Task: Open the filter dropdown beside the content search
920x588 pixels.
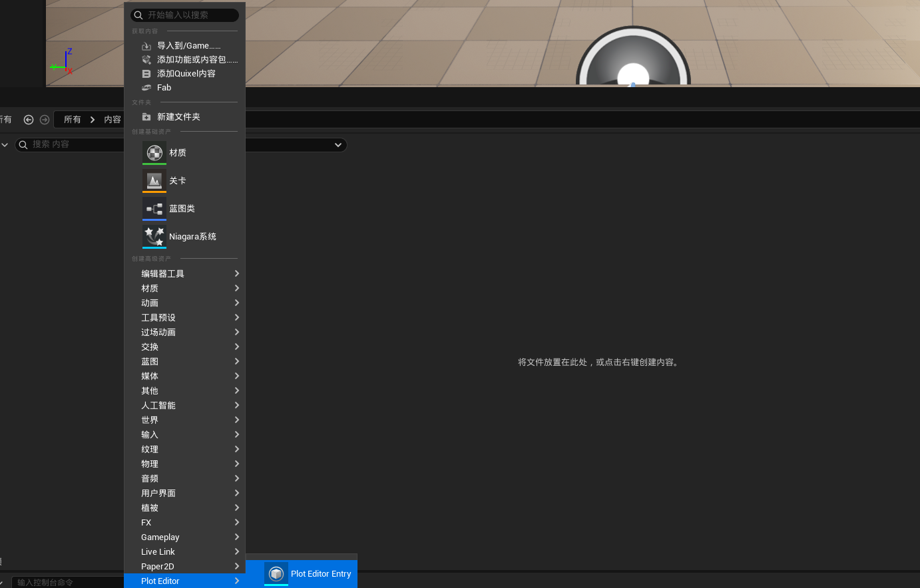Action: (337, 144)
